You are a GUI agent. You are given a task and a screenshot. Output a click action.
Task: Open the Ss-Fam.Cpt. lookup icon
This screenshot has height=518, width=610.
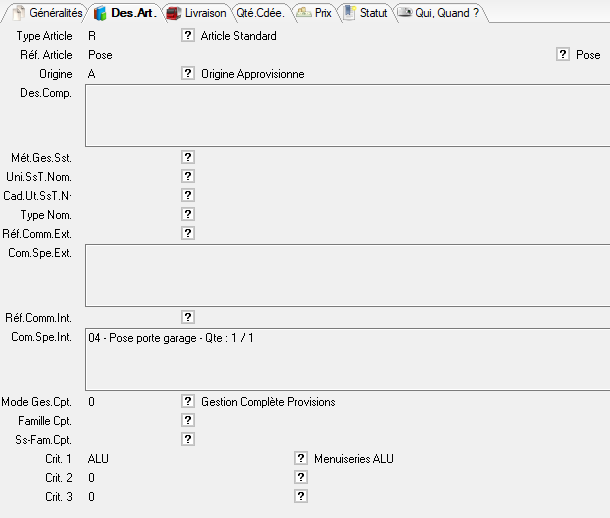point(188,439)
